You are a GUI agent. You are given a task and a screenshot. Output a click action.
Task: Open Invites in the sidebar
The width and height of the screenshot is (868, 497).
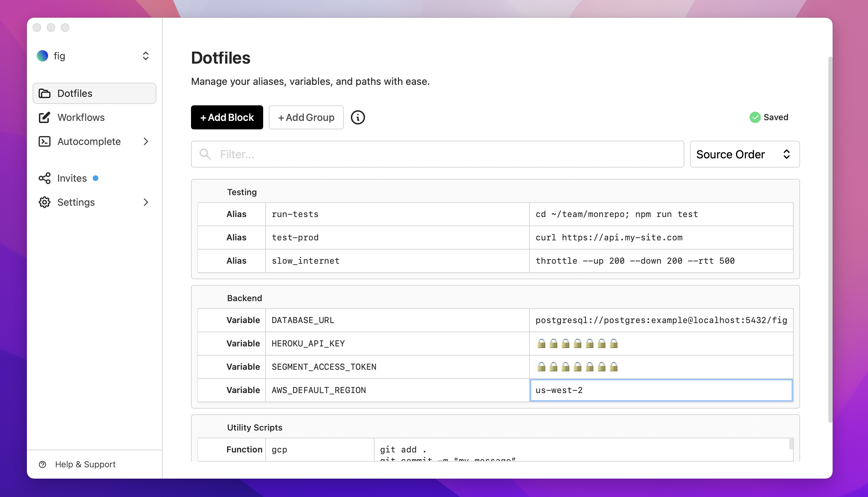pos(94,178)
